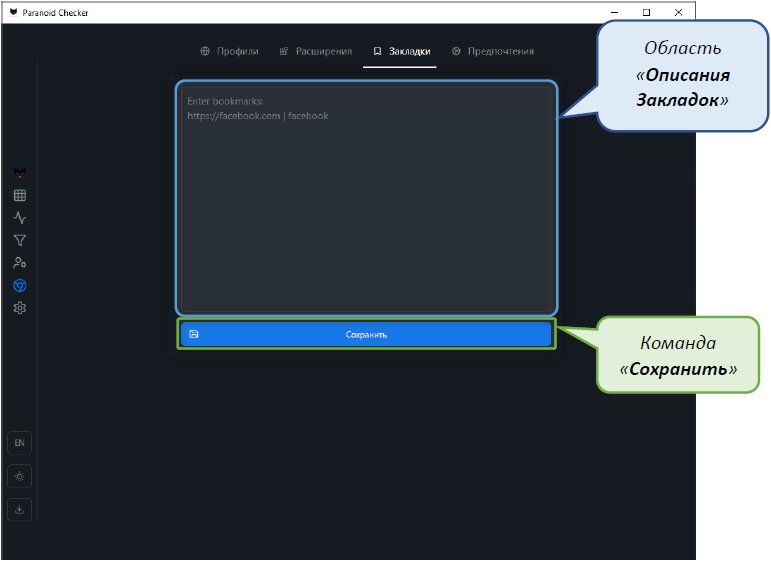Screen dimensions: 771x562
Task: Select the filter funnel icon in sidebar
Action: (19, 240)
